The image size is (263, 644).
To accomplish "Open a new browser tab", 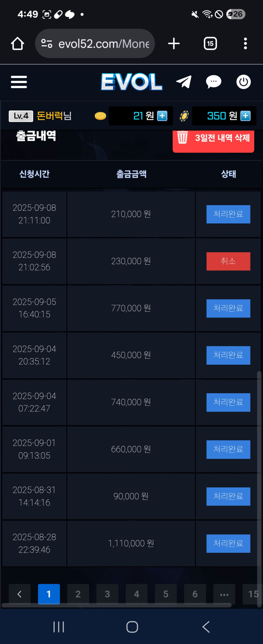I will (174, 44).
